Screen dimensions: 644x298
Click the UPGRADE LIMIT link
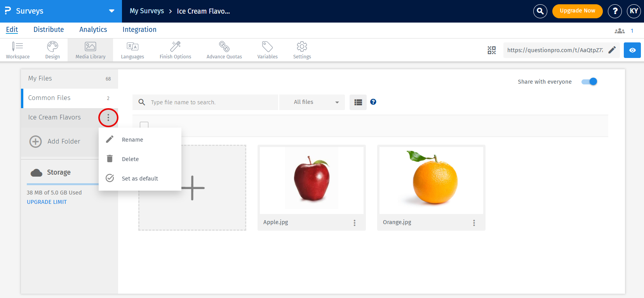click(47, 202)
